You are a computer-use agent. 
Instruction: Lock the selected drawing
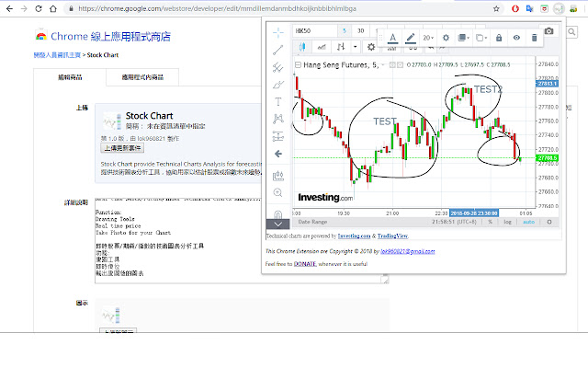tap(499, 38)
